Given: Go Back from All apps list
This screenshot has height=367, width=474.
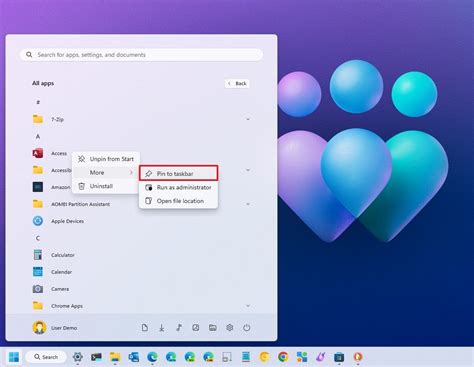Looking at the screenshot, I should tap(237, 83).
